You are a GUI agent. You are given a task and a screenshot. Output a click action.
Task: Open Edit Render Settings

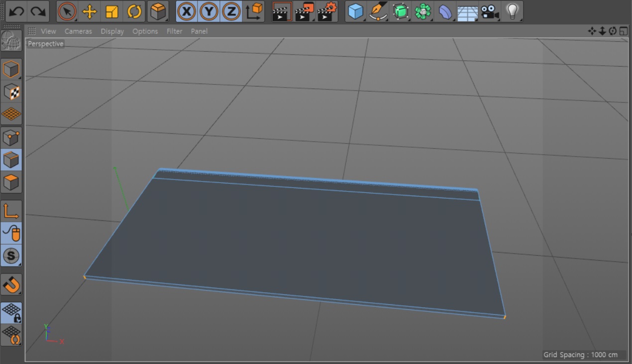click(x=326, y=11)
